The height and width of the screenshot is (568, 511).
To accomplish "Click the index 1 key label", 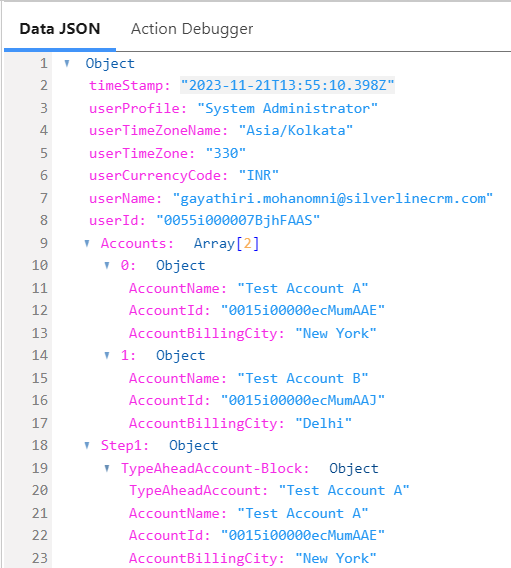I will pyautogui.click(x=128, y=355).
